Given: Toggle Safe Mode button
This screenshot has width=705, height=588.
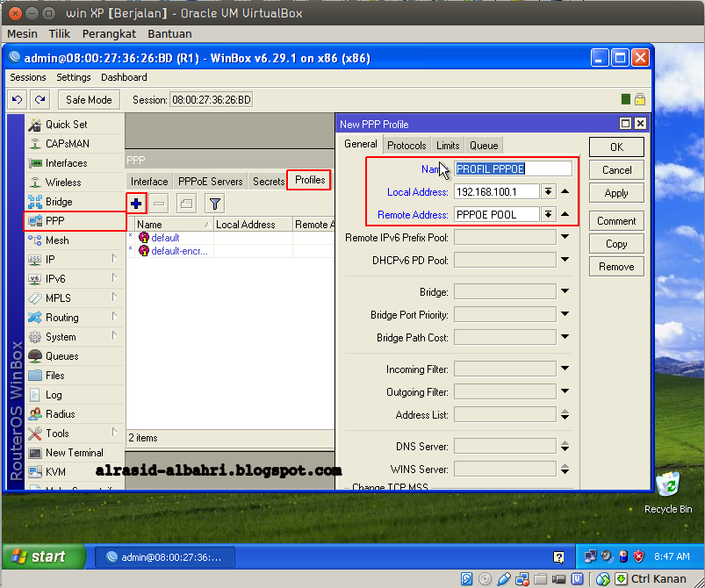Looking at the screenshot, I should tap(89, 100).
